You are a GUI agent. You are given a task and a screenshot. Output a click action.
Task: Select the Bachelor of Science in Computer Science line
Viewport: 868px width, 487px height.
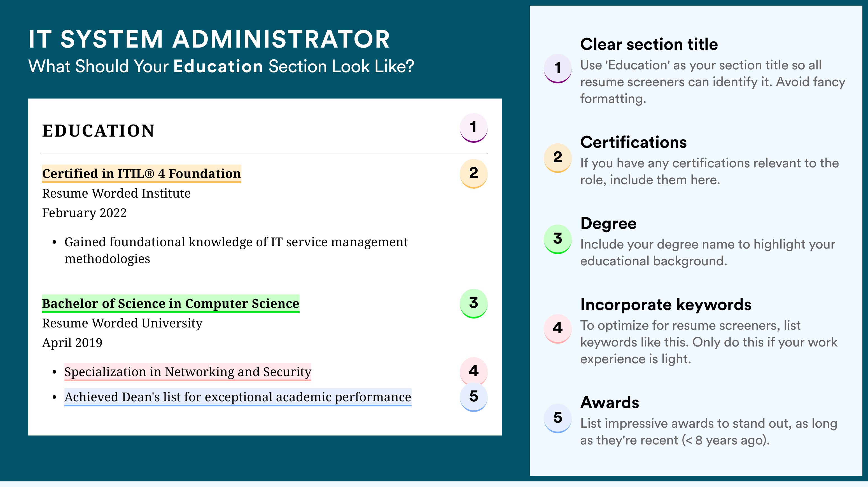coord(171,304)
